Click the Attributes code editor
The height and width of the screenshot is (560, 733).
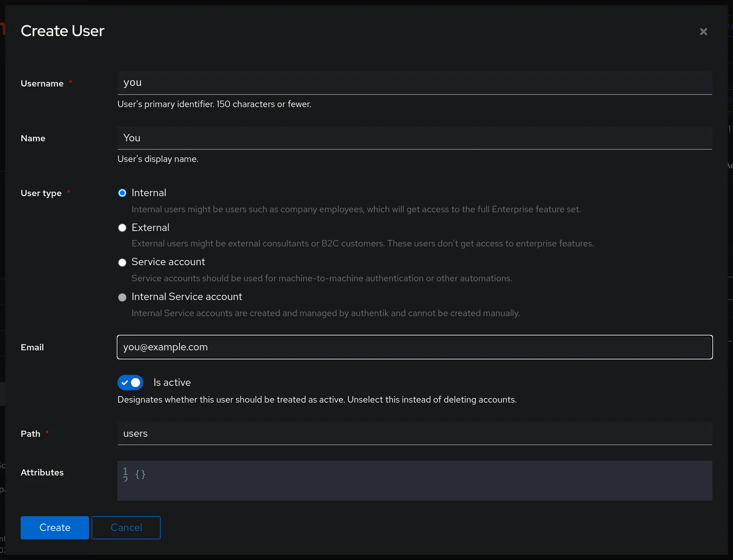point(415,480)
